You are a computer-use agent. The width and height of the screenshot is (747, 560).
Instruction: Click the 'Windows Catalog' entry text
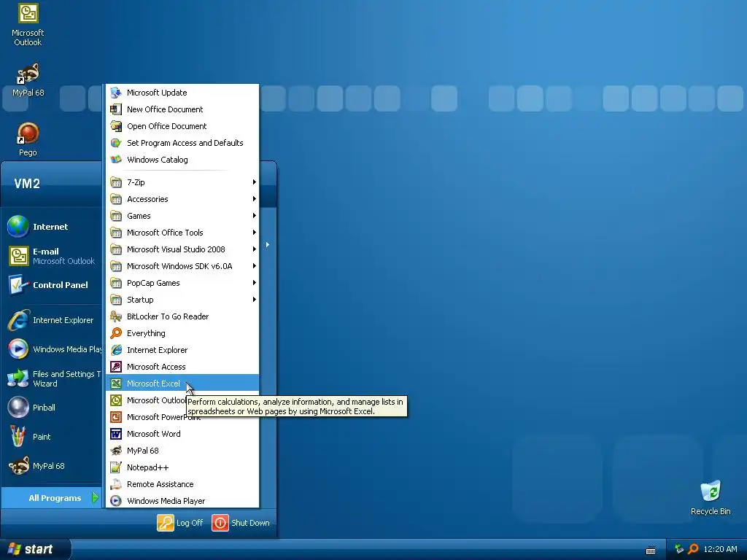pyautogui.click(x=158, y=160)
